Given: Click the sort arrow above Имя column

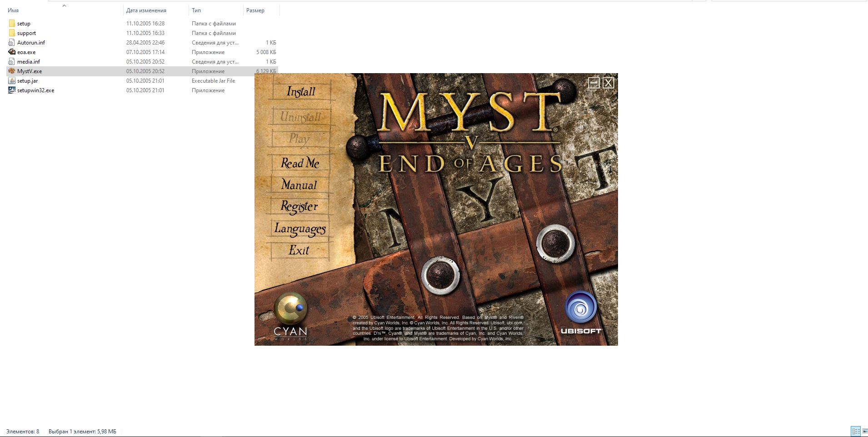Looking at the screenshot, I should tap(64, 5).
